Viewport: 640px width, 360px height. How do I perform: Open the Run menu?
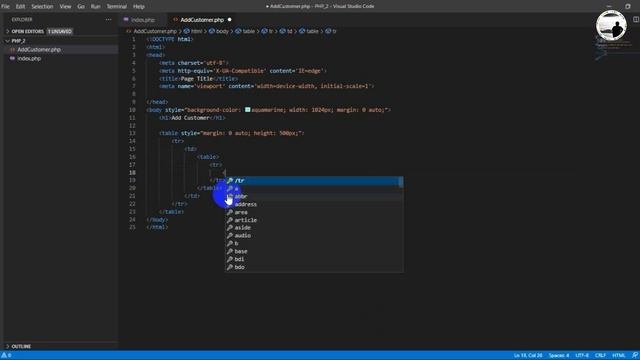(96, 7)
